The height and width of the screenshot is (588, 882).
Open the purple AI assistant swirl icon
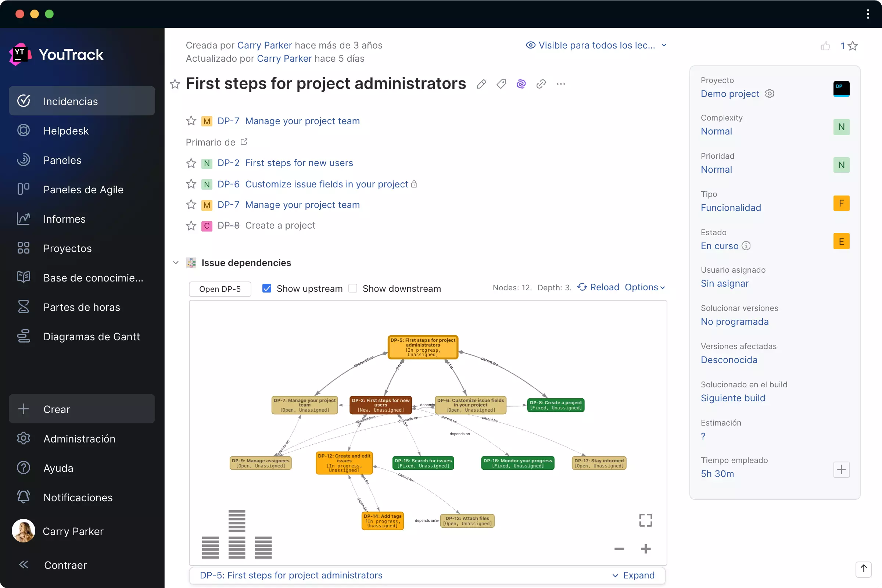pyautogui.click(x=521, y=84)
